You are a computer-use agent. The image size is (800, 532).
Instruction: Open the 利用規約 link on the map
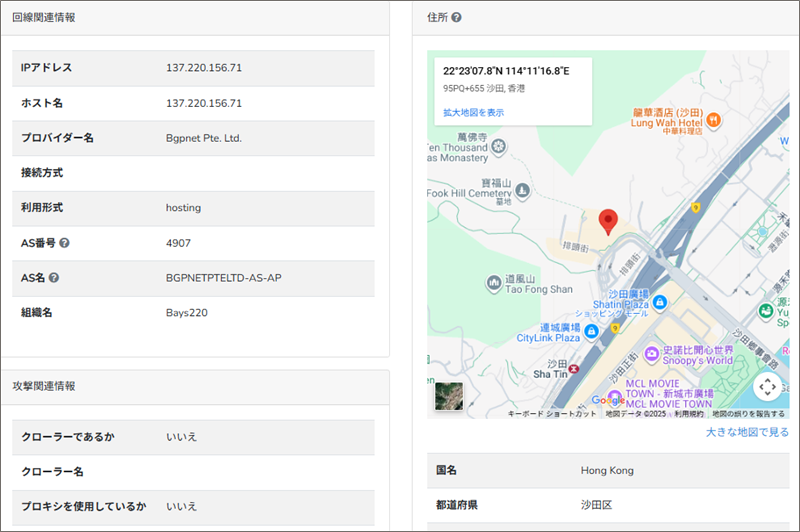pyautogui.click(x=689, y=413)
